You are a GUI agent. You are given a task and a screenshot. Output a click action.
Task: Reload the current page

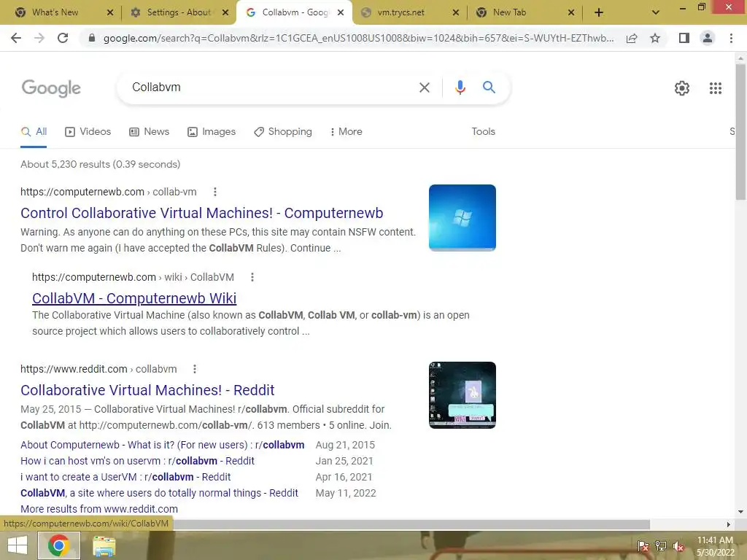pyautogui.click(x=63, y=38)
